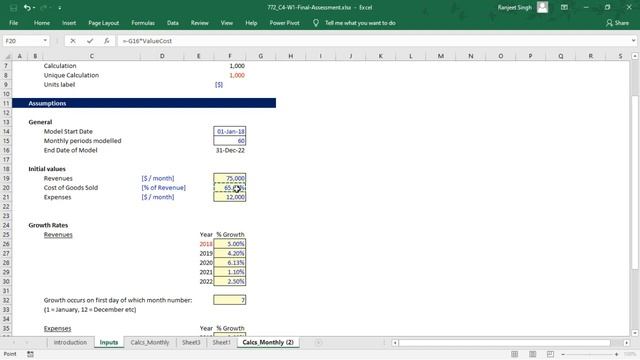The width and height of the screenshot is (640, 360).
Task: Select the Inputs sheet tab
Action: tap(109, 342)
